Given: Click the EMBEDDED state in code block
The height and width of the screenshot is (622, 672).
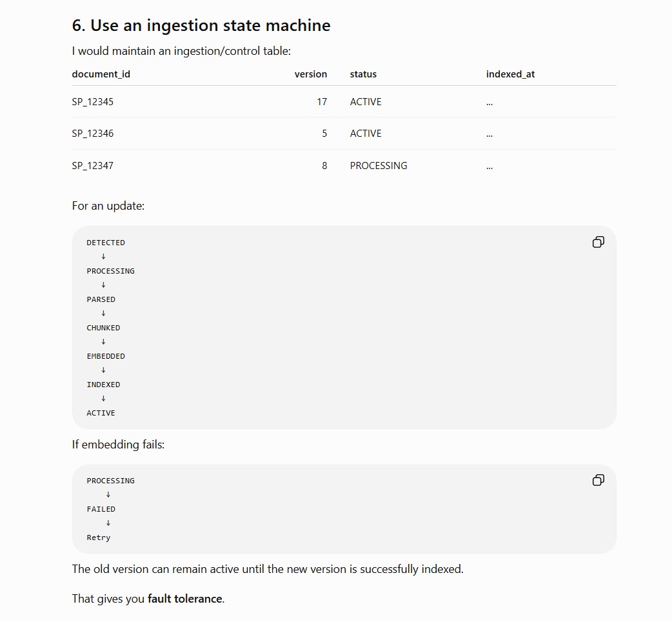Looking at the screenshot, I should tap(106, 356).
